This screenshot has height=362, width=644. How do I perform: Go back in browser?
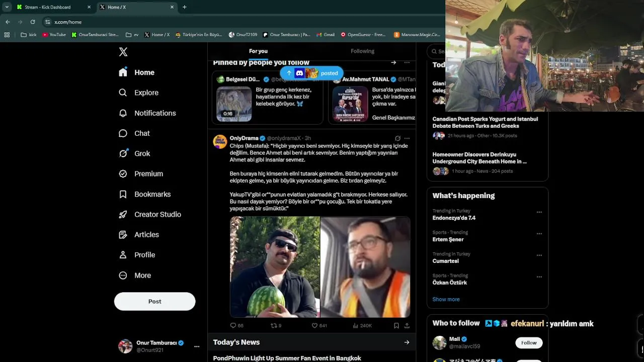tap(8, 22)
